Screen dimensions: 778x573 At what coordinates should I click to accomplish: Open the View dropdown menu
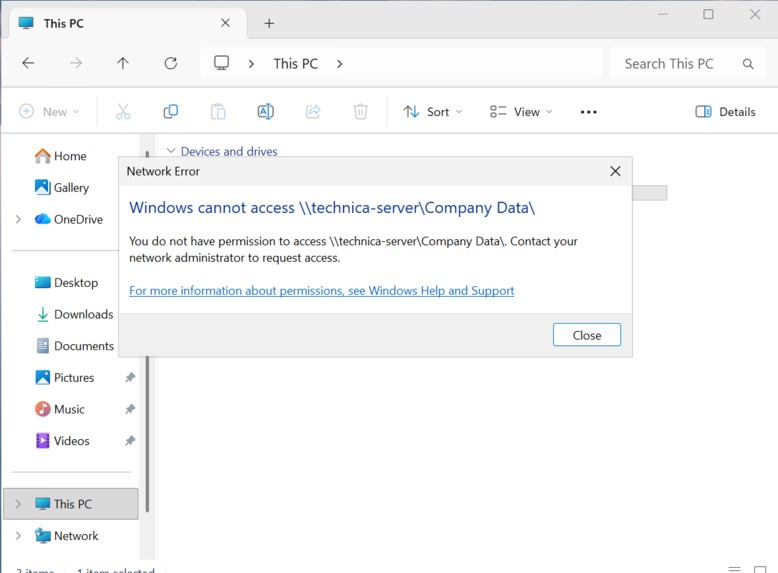pyautogui.click(x=521, y=112)
